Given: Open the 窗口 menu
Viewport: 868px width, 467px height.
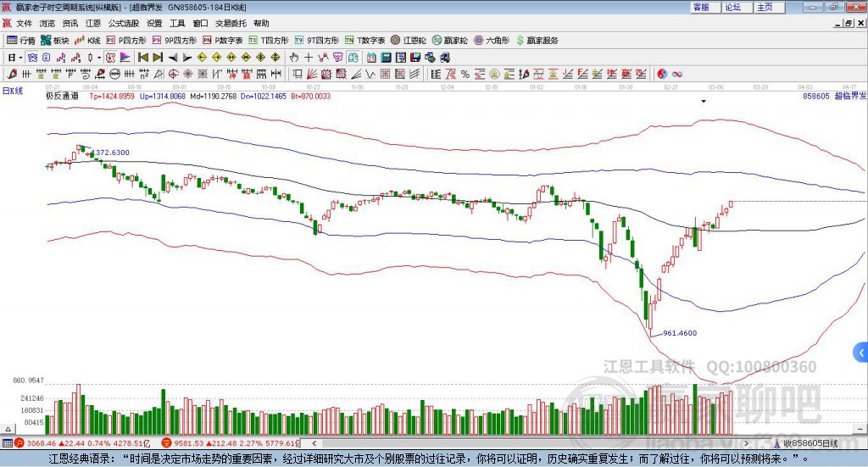Looking at the screenshot, I should (200, 23).
